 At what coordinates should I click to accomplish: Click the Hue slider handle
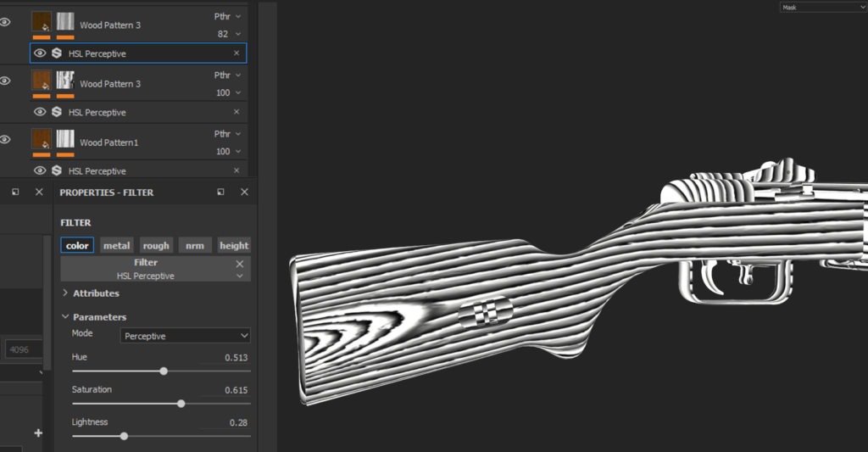coord(164,371)
